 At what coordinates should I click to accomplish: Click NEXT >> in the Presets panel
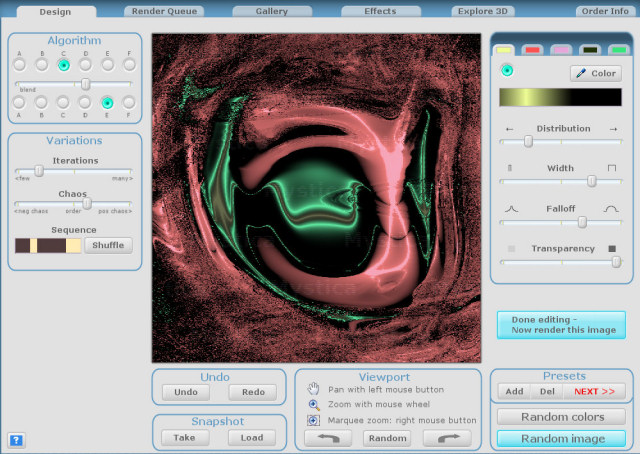coord(594,391)
